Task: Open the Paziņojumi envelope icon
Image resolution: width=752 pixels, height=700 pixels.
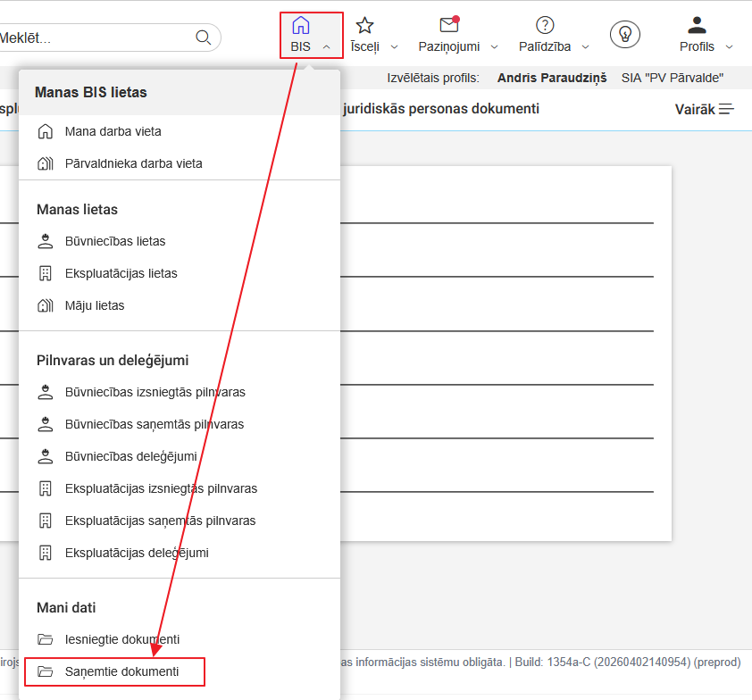Action: tap(449, 26)
